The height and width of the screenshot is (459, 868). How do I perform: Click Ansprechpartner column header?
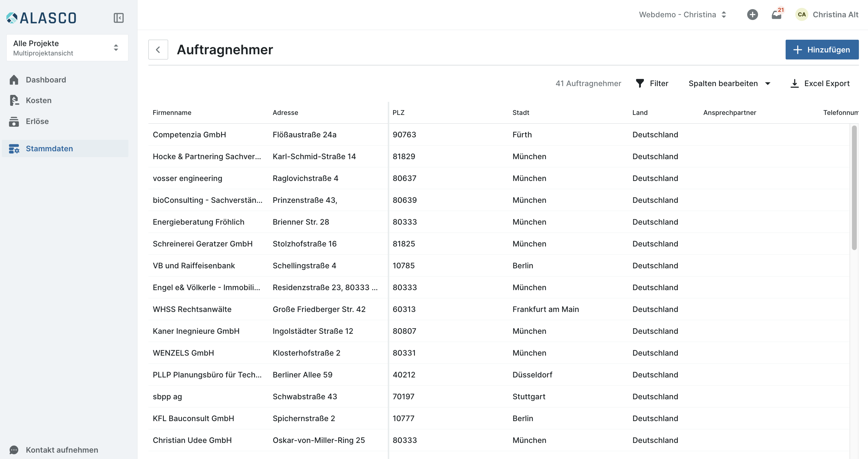(730, 113)
